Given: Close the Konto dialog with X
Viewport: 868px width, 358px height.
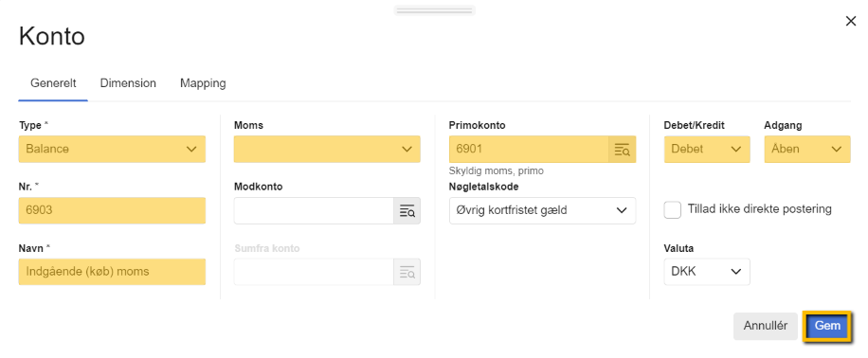Looking at the screenshot, I should [851, 21].
